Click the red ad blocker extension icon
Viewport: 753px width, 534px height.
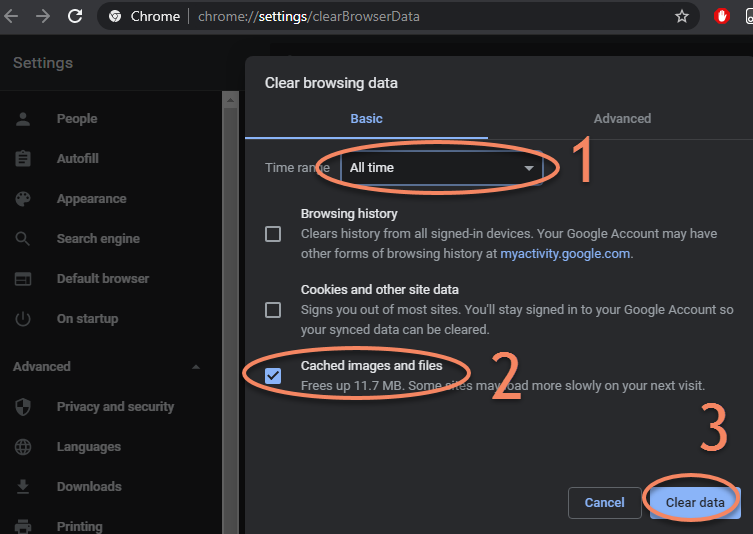[722, 16]
